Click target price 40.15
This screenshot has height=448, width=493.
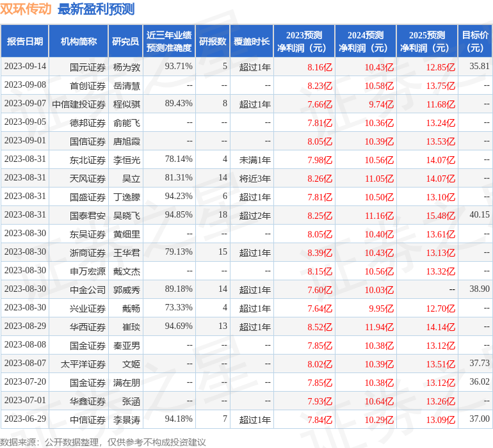pyautogui.click(x=480, y=215)
